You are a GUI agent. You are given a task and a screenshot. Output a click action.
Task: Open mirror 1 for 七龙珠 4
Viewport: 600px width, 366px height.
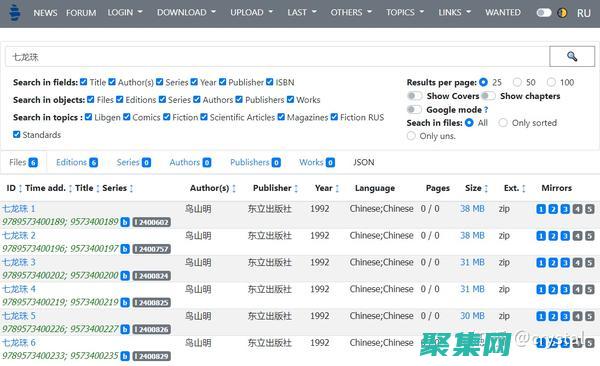[541, 289]
